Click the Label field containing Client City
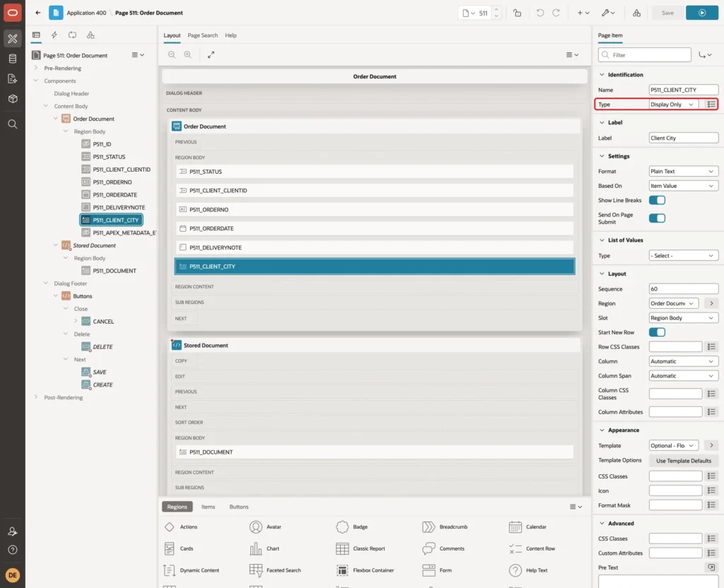 point(684,138)
